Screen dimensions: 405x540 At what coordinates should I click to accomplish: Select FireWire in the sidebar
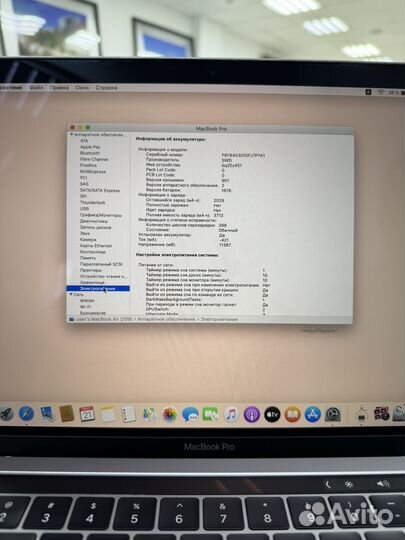click(88, 165)
